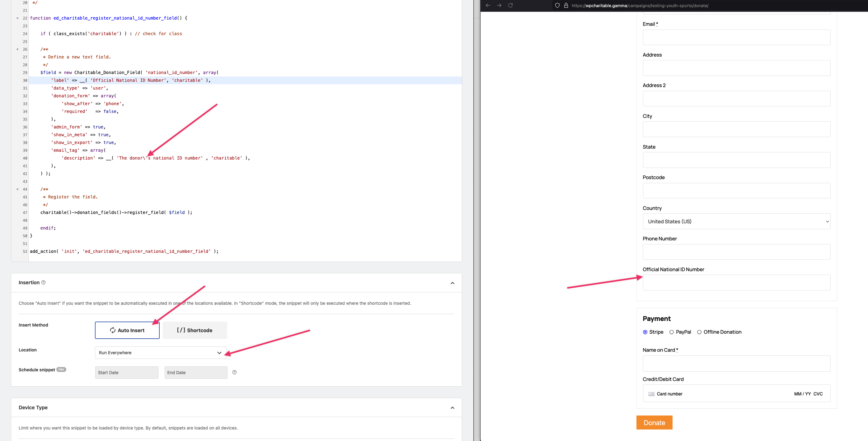Click the endif; line in code editor
This screenshot has height=441, width=868.
(x=48, y=228)
